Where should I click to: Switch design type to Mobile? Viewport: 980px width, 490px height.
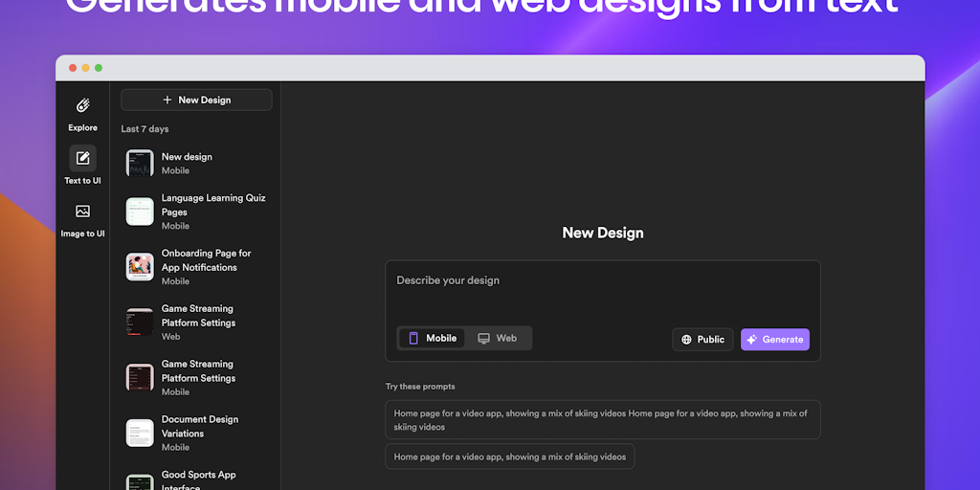pyautogui.click(x=432, y=338)
